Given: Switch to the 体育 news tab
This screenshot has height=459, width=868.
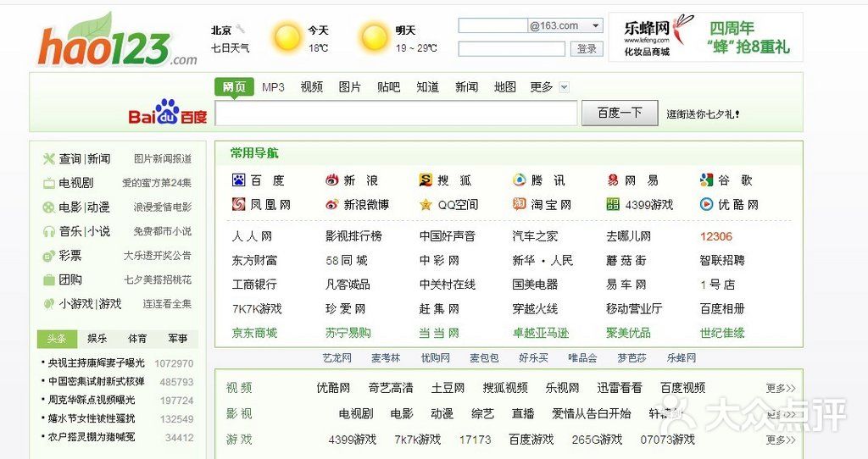Looking at the screenshot, I should 137,339.
